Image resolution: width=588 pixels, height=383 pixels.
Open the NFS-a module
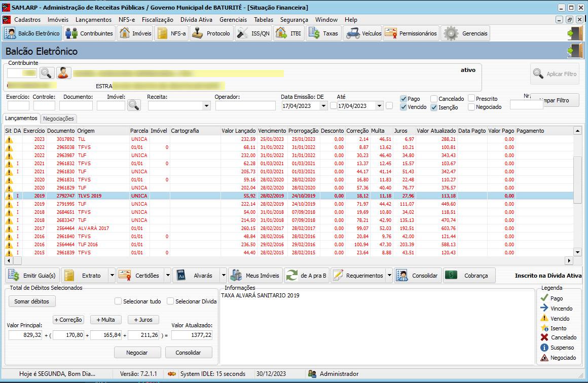(x=172, y=33)
